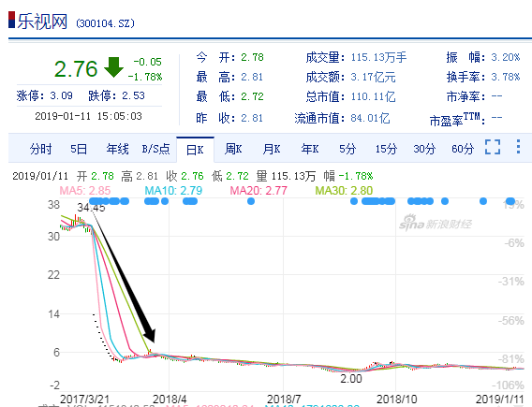Click the 最低 value 2.72

click(252, 97)
